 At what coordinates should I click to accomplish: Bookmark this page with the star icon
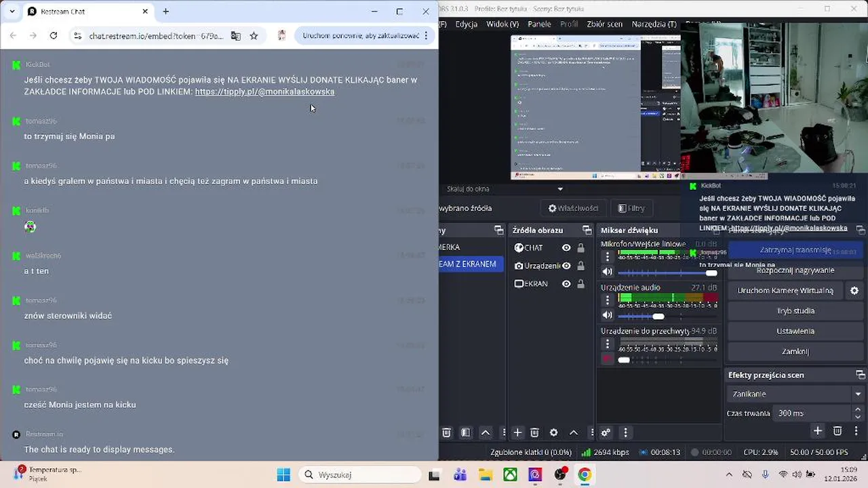pos(254,36)
